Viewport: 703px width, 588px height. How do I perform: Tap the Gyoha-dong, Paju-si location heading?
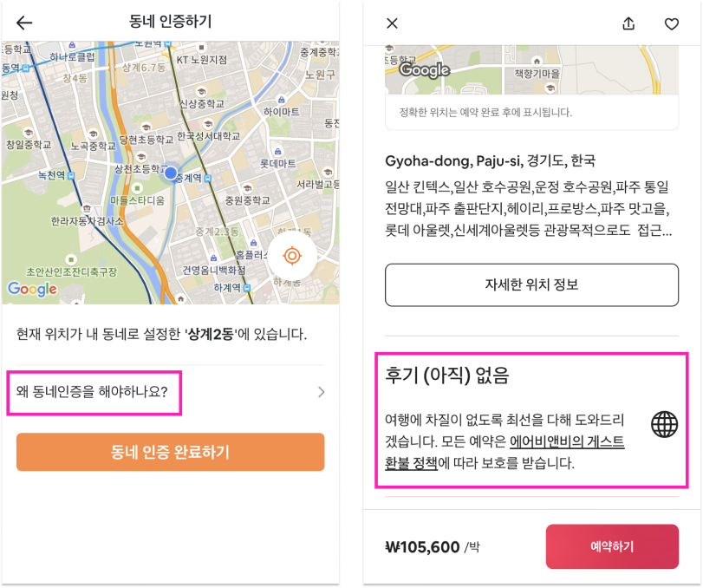pos(491,160)
